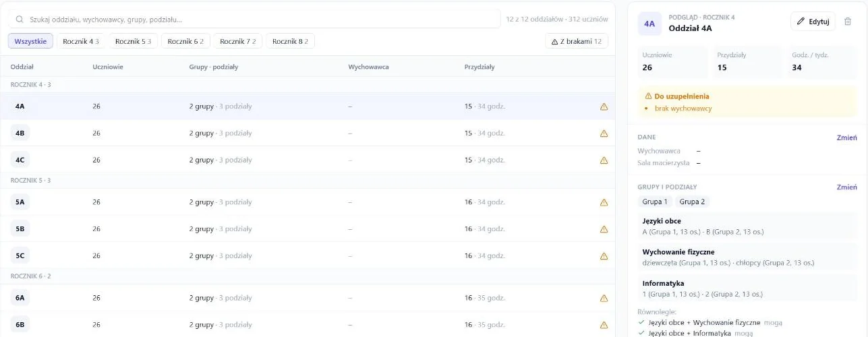Select the 5C class badge
The image size is (868, 337).
pos(20,256)
